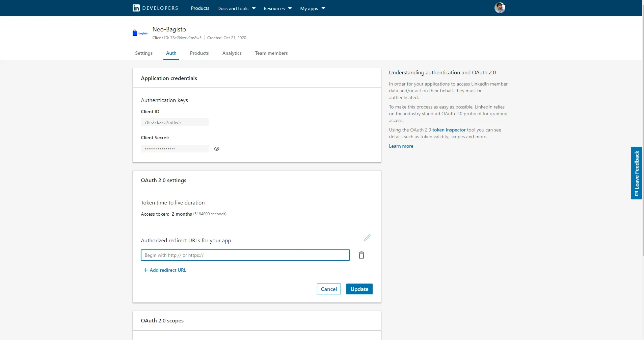Switch to the Settings tab
This screenshot has height=340, width=644.
(144, 53)
